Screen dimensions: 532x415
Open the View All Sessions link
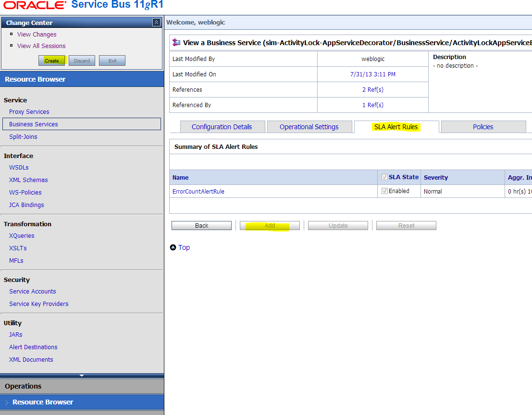coord(41,46)
